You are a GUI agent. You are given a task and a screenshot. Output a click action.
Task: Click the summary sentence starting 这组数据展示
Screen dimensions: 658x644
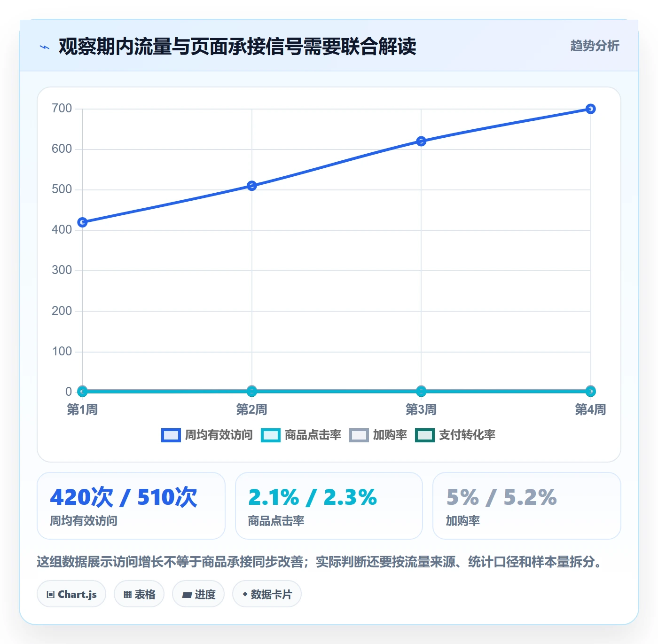[x=321, y=562]
